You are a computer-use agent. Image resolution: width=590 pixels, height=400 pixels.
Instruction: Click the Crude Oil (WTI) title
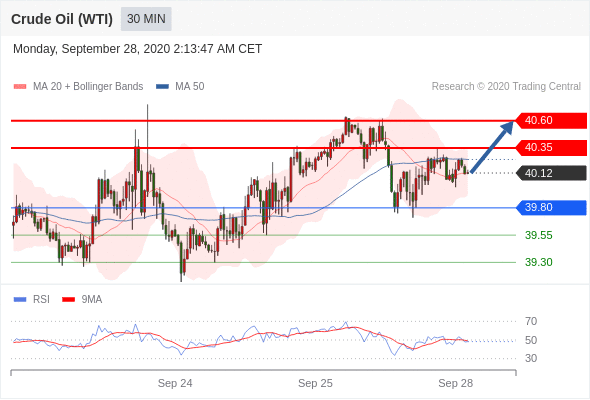(62, 19)
